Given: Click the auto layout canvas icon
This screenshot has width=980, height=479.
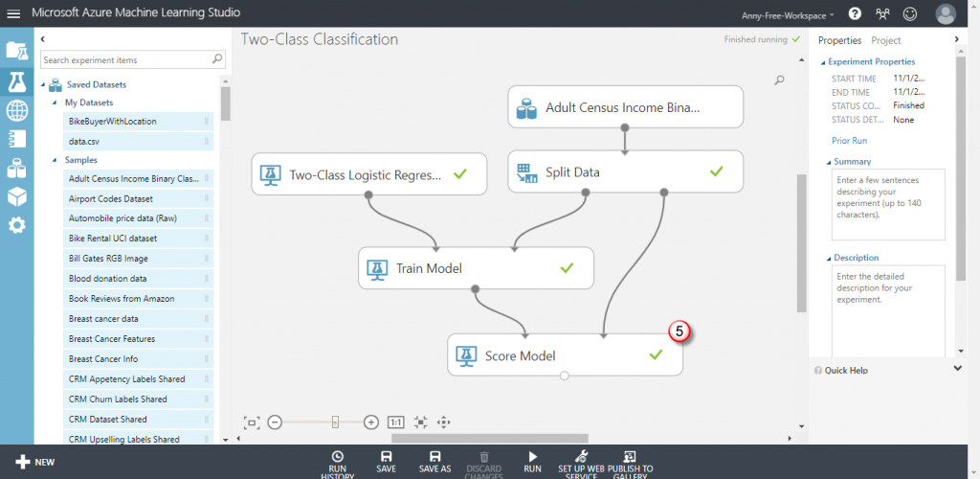Looking at the screenshot, I should click(421, 422).
